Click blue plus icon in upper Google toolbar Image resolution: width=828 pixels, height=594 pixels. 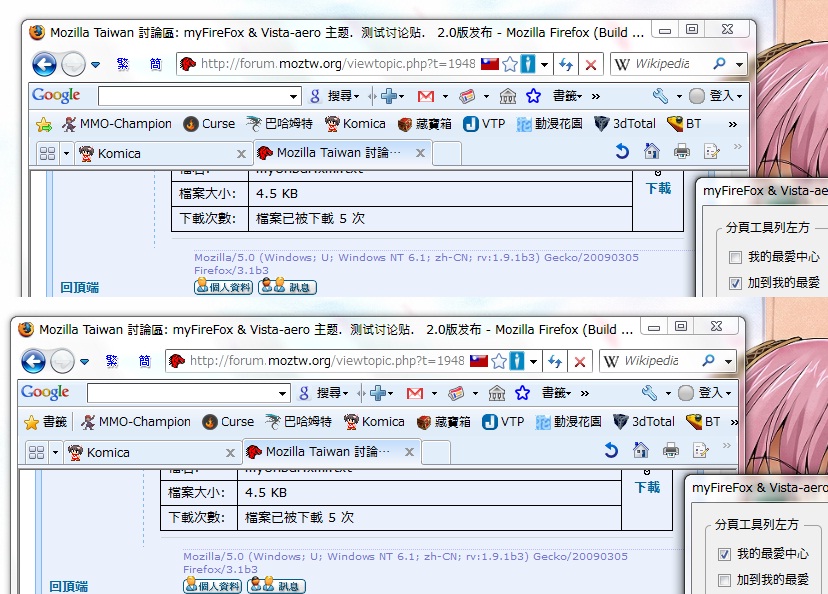pos(389,96)
